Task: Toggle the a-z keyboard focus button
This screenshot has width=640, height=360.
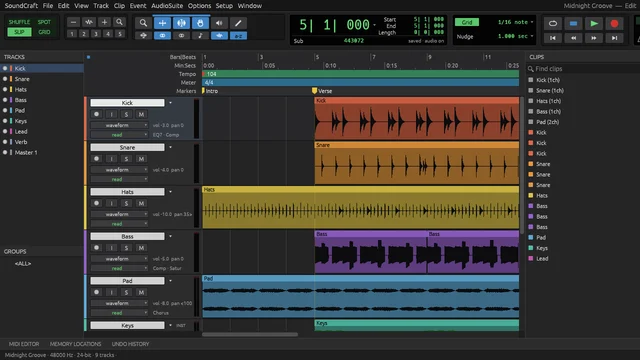Action: click(x=238, y=36)
